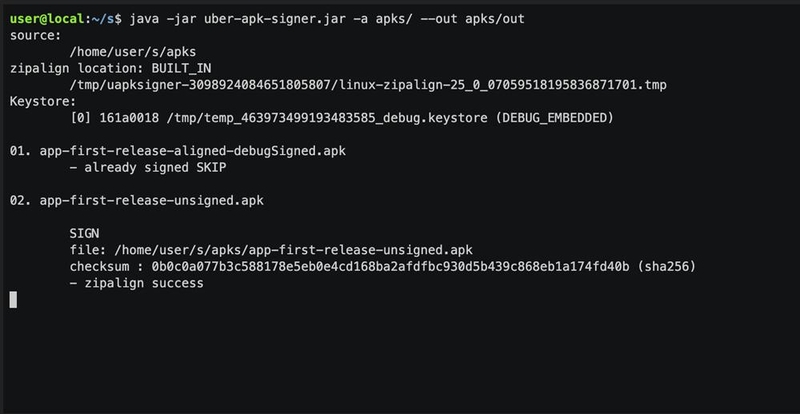Click the zipalign location: BUILT_IN line
Image resolution: width=800 pixels, height=414 pixels.
click(x=110, y=68)
